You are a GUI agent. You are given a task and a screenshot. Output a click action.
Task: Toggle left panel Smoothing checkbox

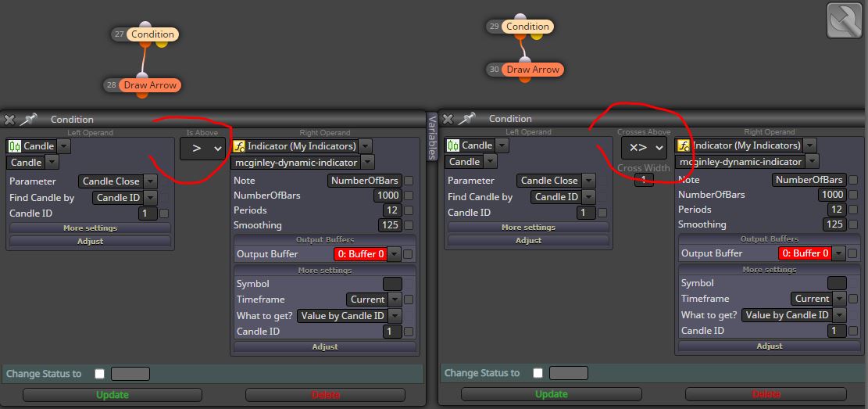click(409, 225)
